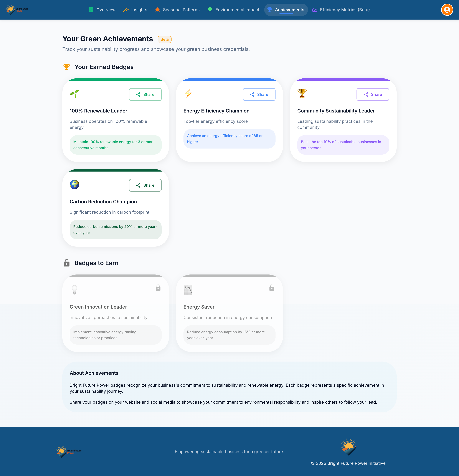Click the globe icon on Carbon Reduction badge
Viewport: 459px width, 476px height.
point(74,185)
